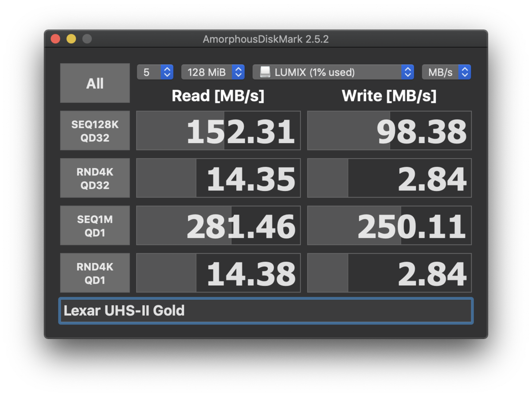Change the MB/s unit dropdown
Image resolution: width=532 pixels, height=397 pixels.
tap(446, 72)
